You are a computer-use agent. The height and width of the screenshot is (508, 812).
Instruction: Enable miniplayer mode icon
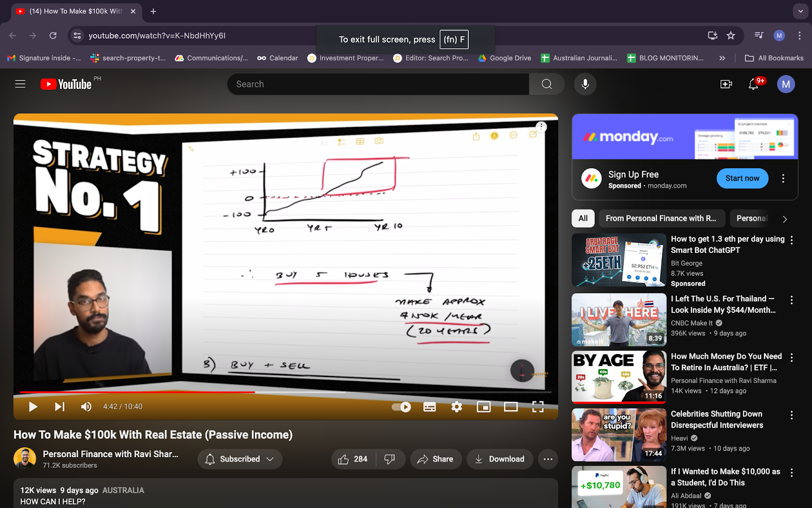click(484, 406)
